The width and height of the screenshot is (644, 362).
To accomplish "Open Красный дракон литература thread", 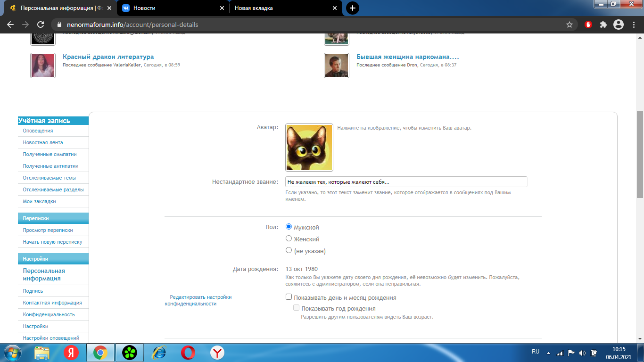I will tap(108, 57).
